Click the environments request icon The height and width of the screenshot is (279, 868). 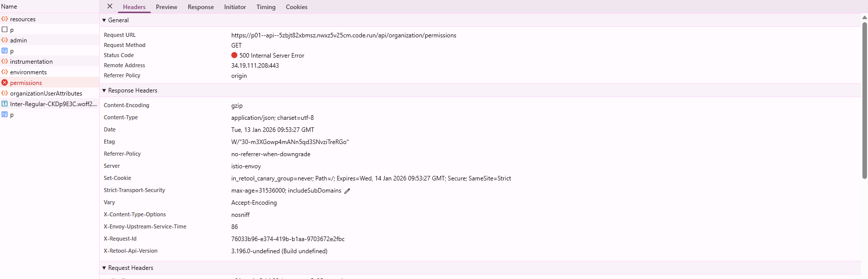(x=5, y=72)
